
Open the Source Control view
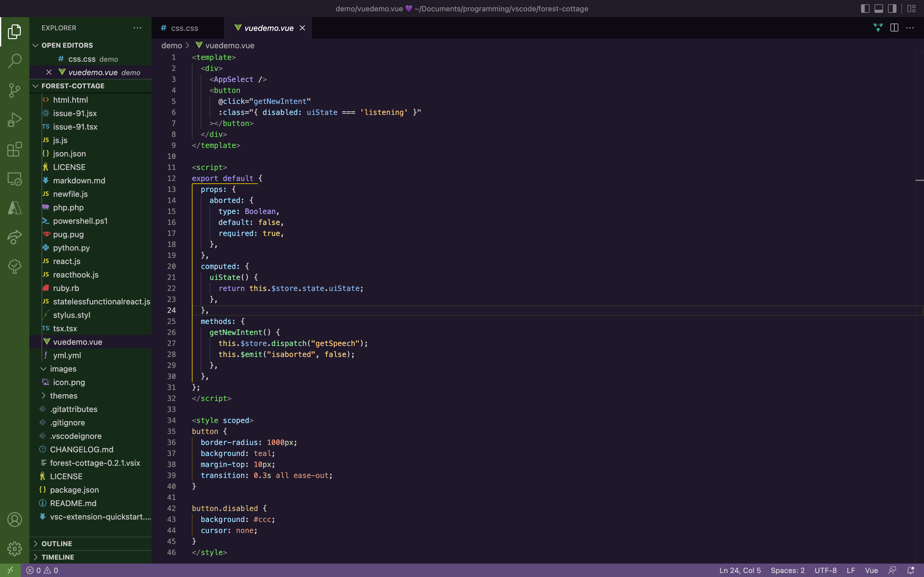[x=14, y=90]
